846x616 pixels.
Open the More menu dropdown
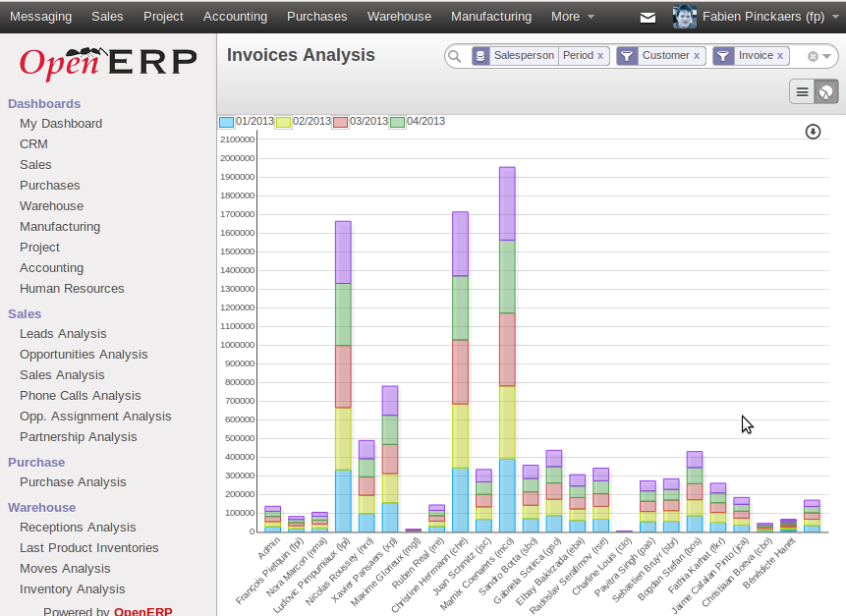(572, 17)
